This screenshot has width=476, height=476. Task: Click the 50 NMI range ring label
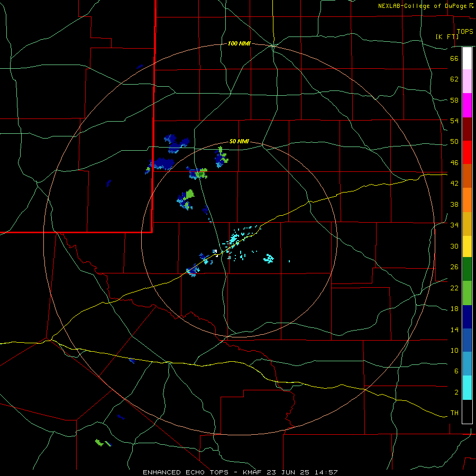pyautogui.click(x=239, y=141)
